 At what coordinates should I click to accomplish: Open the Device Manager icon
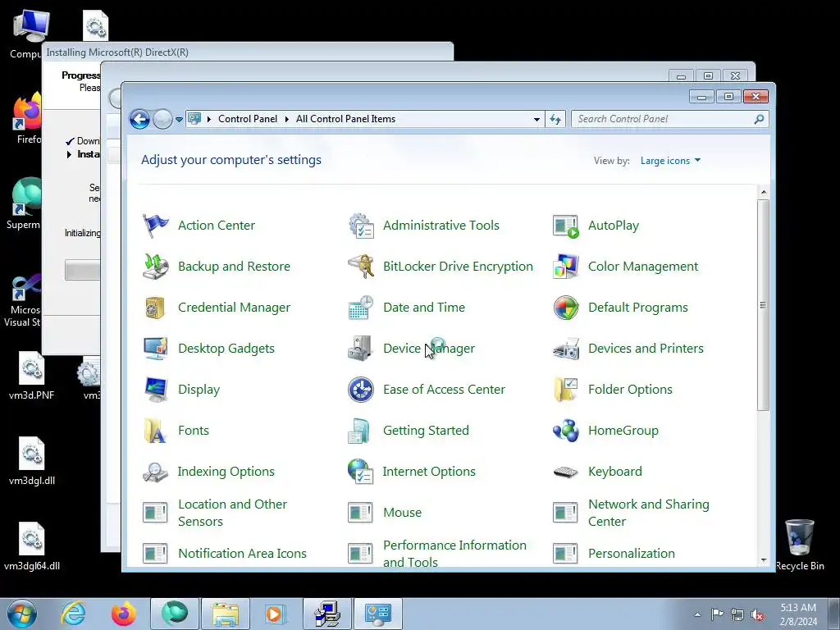(x=361, y=348)
